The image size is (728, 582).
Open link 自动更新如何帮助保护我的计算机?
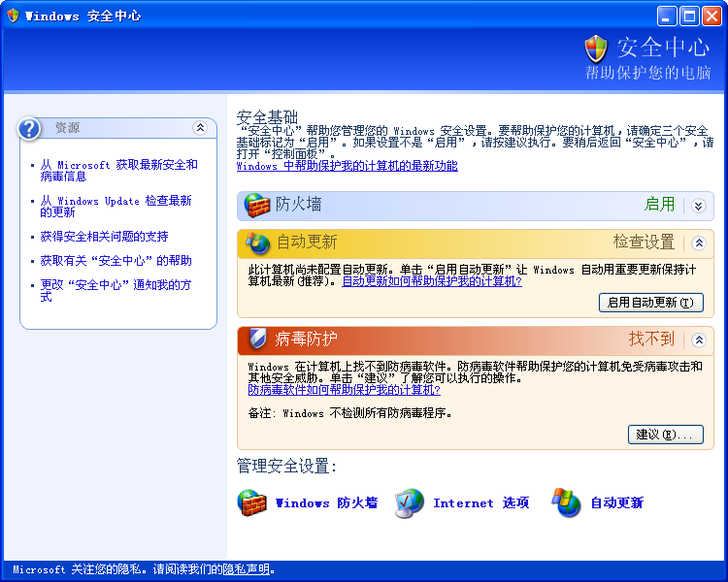click(x=432, y=281)
